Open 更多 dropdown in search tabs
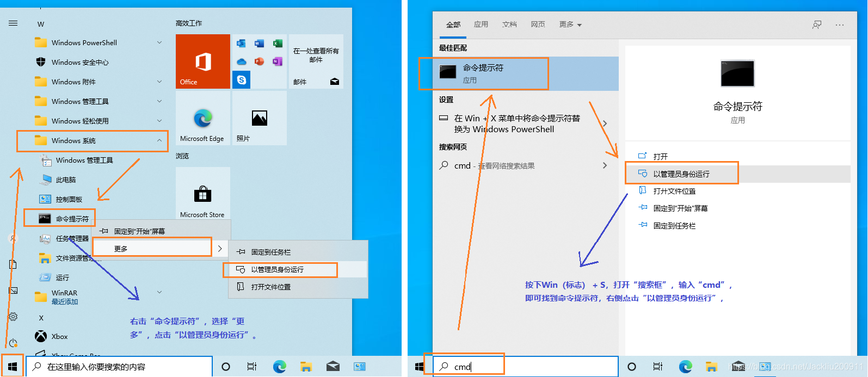Viewport: 868px width, 377px height. click(x=570, y=24)
